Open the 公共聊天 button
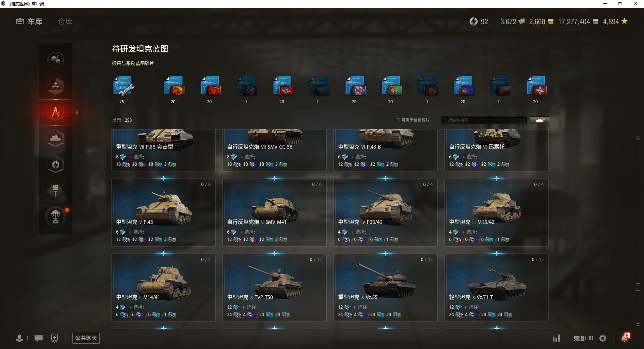The height and width of the screenshot is (349, 644). (x=86, y=338)
